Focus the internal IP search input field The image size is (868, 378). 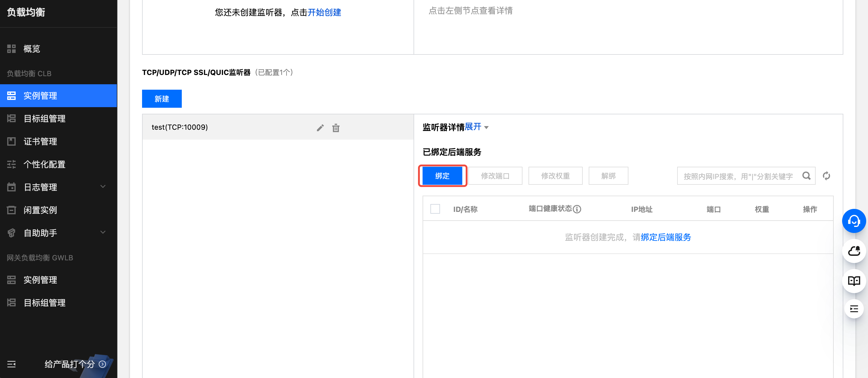738,176
